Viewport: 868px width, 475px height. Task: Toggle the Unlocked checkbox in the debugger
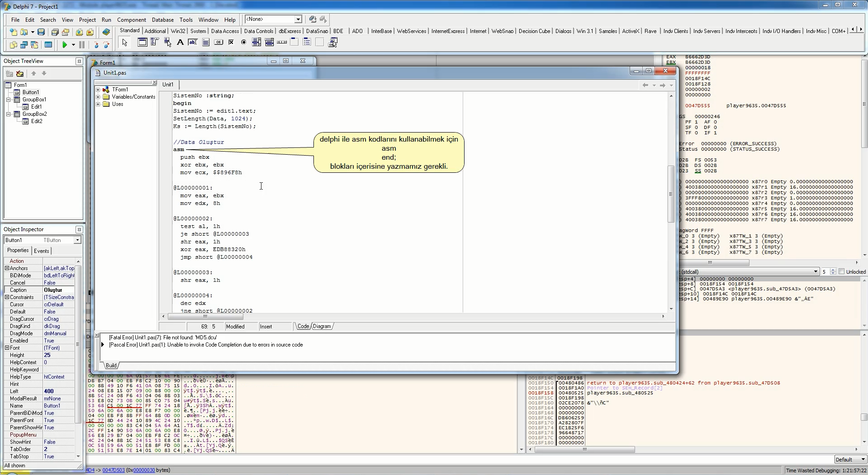click(841, 271)
